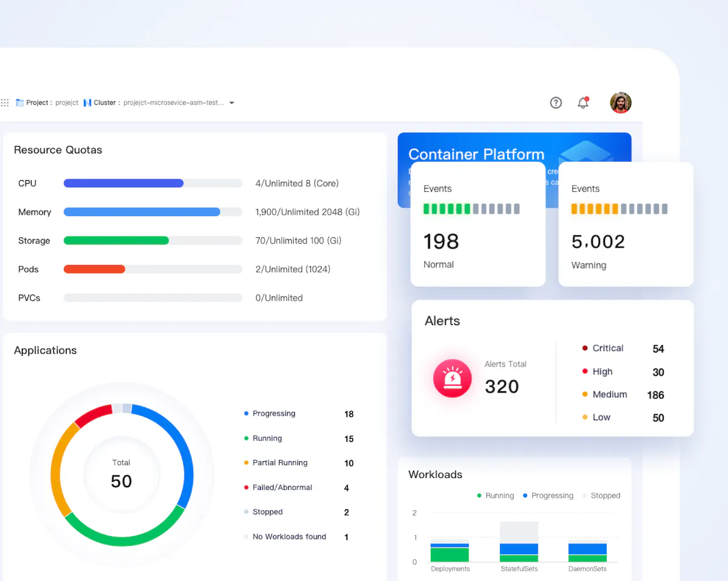This screenshot has height=581, width=728.
Task: Click the donut chart total of 50
Action: click(121, 481)
